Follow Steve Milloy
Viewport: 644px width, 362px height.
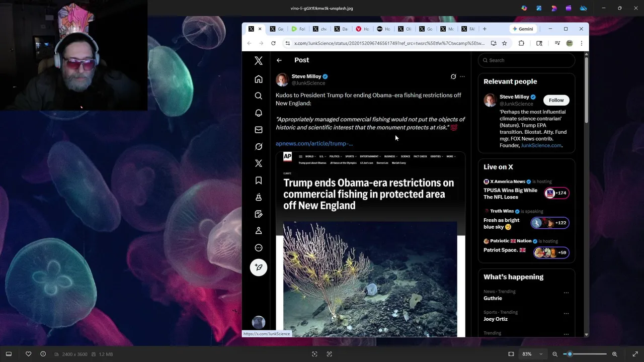point(556,100)
